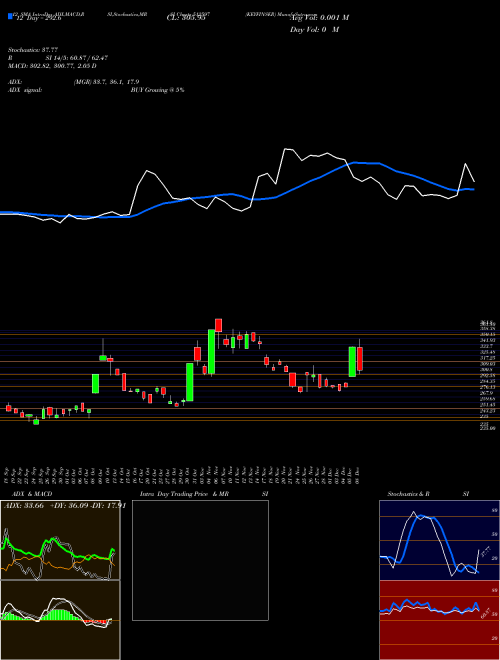Click the 'ADX: 33.66 +DY: 36.09 -DY: 17.91' header

pyautogui.click(x=65, y=506)
